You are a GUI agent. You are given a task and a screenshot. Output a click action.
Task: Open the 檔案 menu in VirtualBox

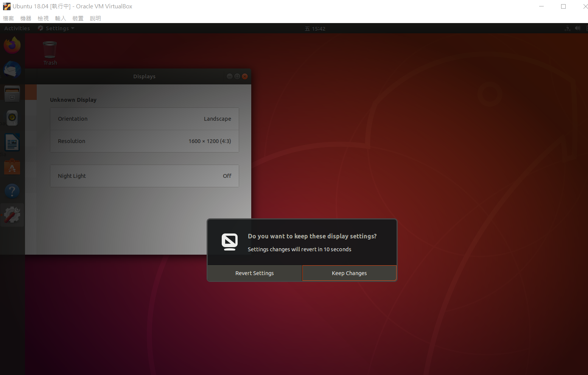(x=8, y=18)
